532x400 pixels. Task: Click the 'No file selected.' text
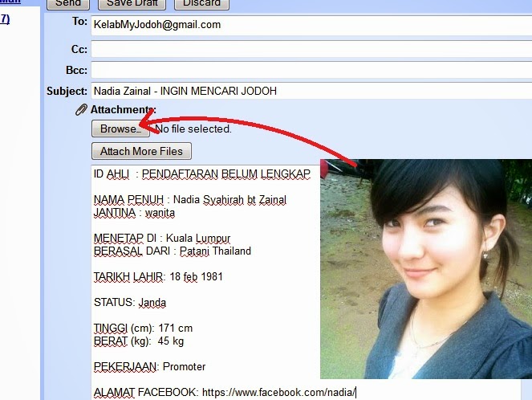193,129
